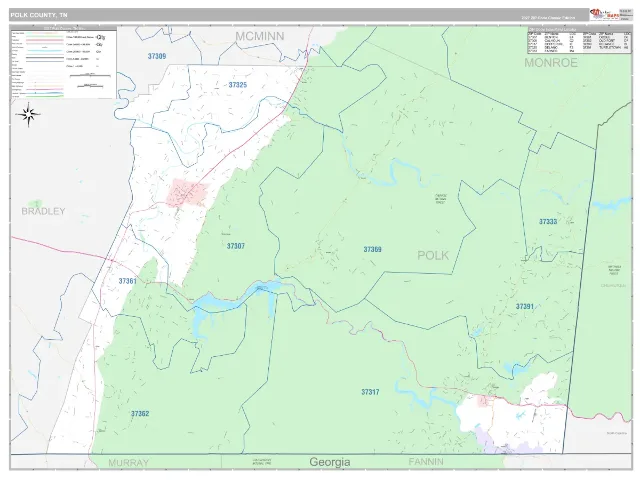Click the POLK county label

tap(433, 256)
